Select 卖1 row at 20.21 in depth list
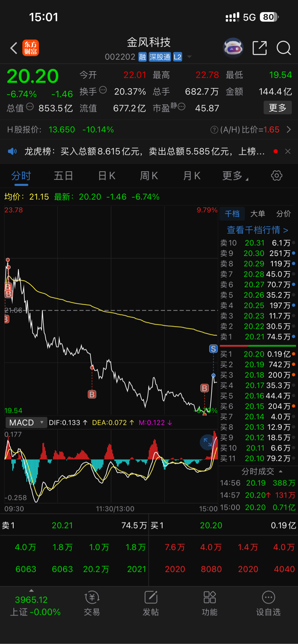Viewport: 298px width, 644px height. (258, 337)
